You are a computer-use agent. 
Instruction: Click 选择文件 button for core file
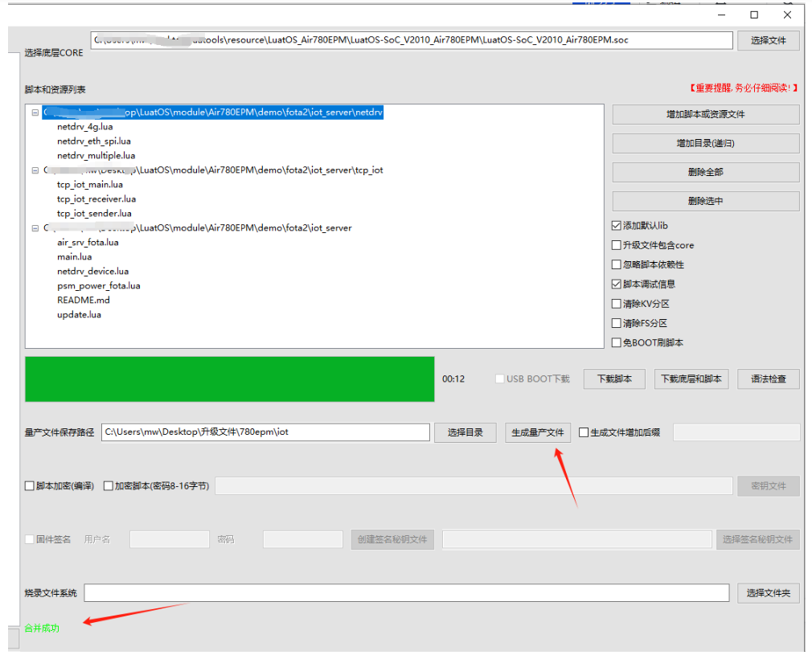click(768, 40)
